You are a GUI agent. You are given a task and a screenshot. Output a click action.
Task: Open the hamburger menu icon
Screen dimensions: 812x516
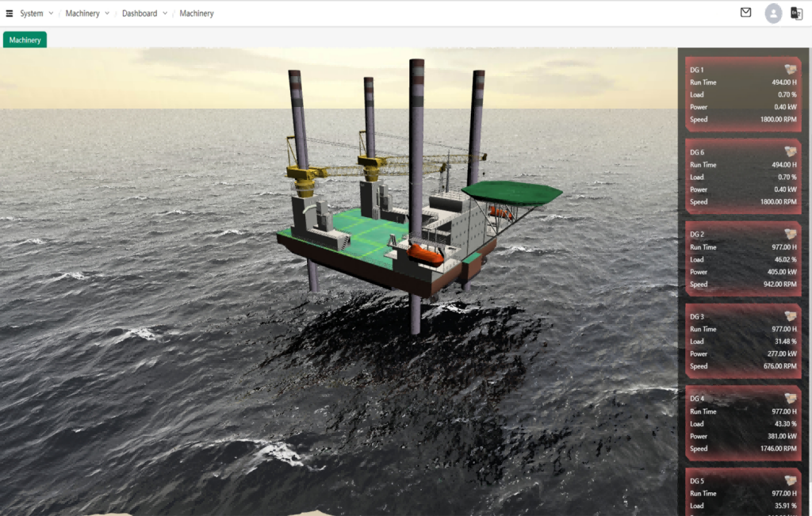[x=10, y=13]
